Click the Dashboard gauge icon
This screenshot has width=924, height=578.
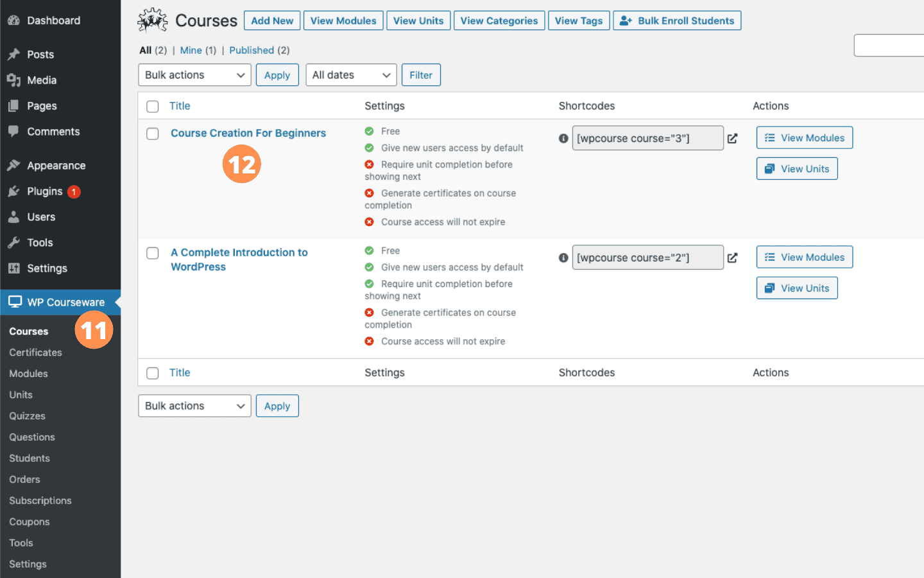(x=13, y=21)
